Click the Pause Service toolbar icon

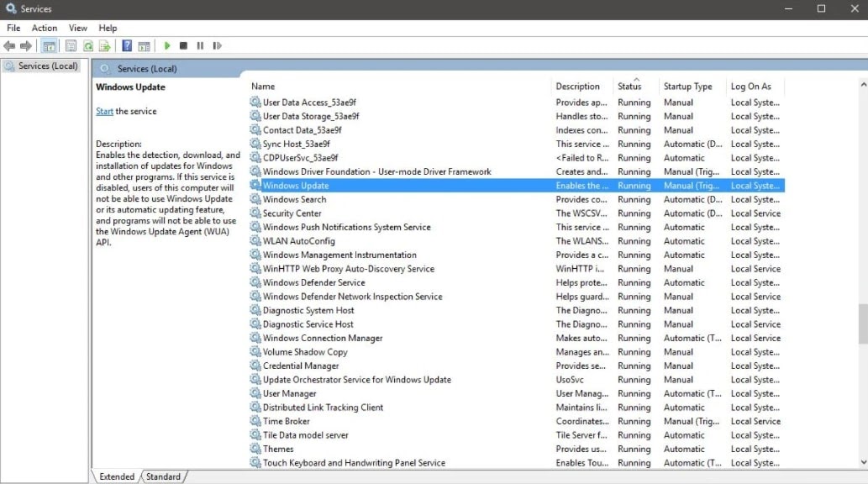click(x=200, y=46)
